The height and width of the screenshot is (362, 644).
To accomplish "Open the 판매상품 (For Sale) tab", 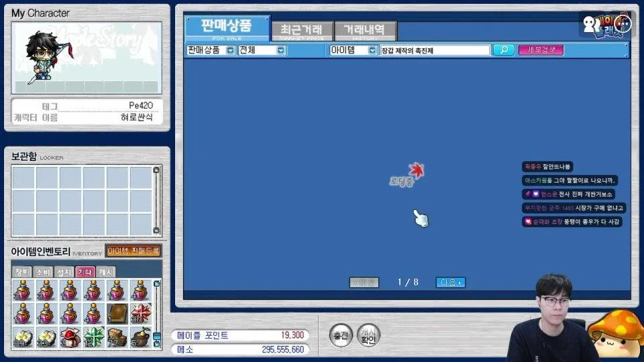I will click(x=227, y=29).
